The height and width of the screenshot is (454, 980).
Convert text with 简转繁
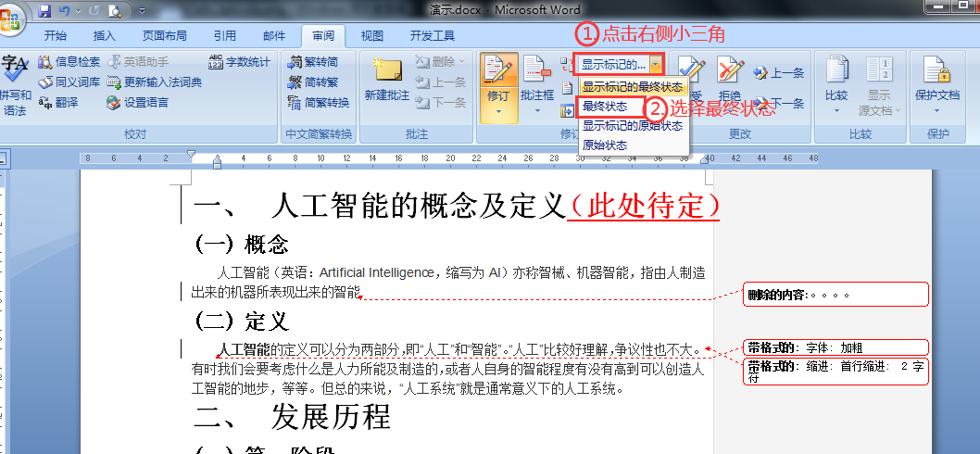(x=313, y=82)
